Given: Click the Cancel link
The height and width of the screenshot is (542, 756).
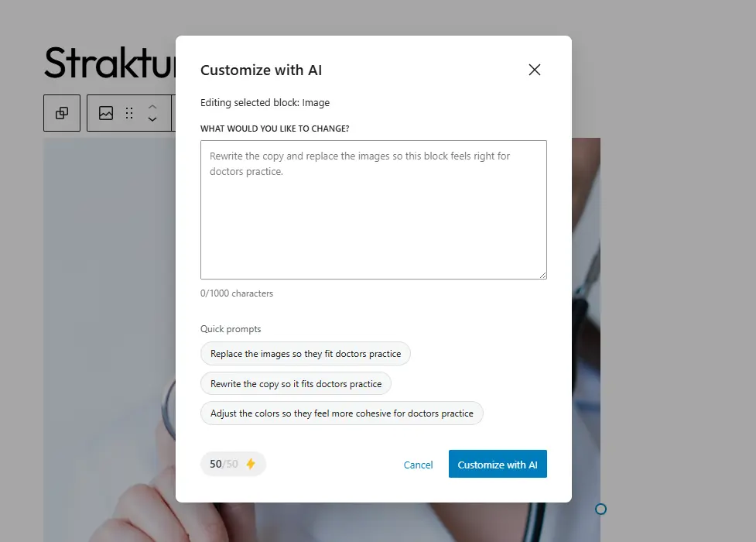Looking at the screenshot, I should [x=418, y=465].
